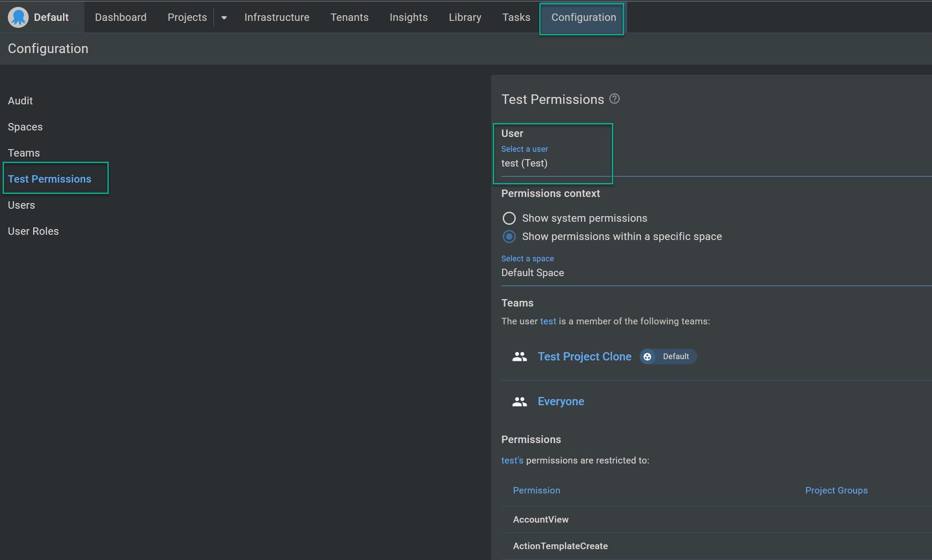Image resolution: width=932 pixels, height=560 pixels.
Task: Open the Infrastructure tab
Action: [277, 17]
